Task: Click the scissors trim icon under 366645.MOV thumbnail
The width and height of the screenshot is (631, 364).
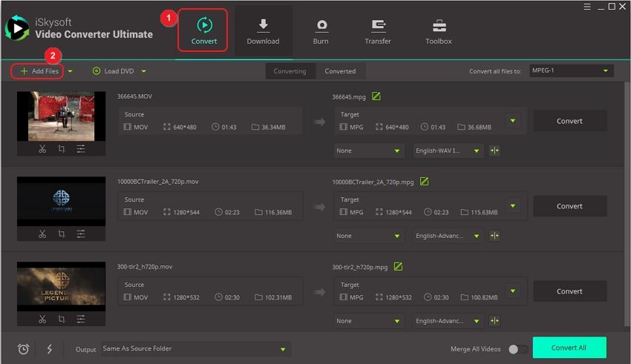Action: pos(42,149)
